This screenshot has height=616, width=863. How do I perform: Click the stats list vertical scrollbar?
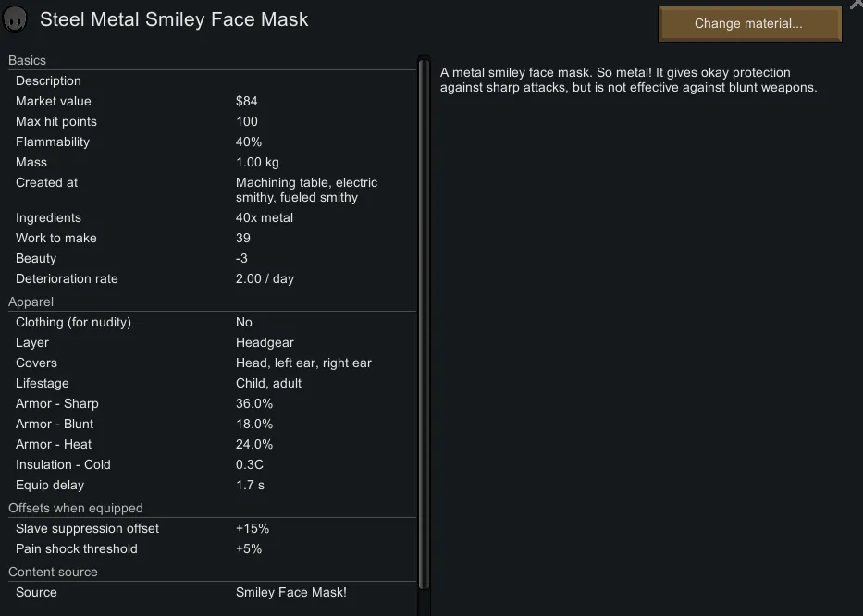[424, 324]
